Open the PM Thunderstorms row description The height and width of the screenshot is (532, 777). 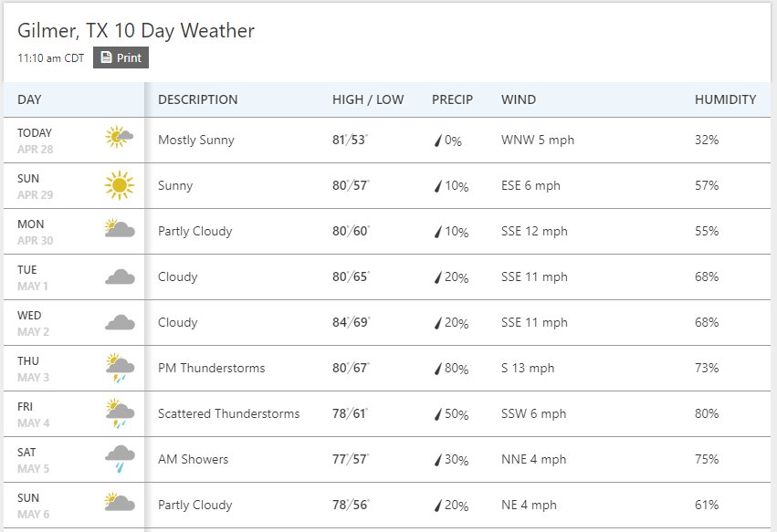click(211, 368)
